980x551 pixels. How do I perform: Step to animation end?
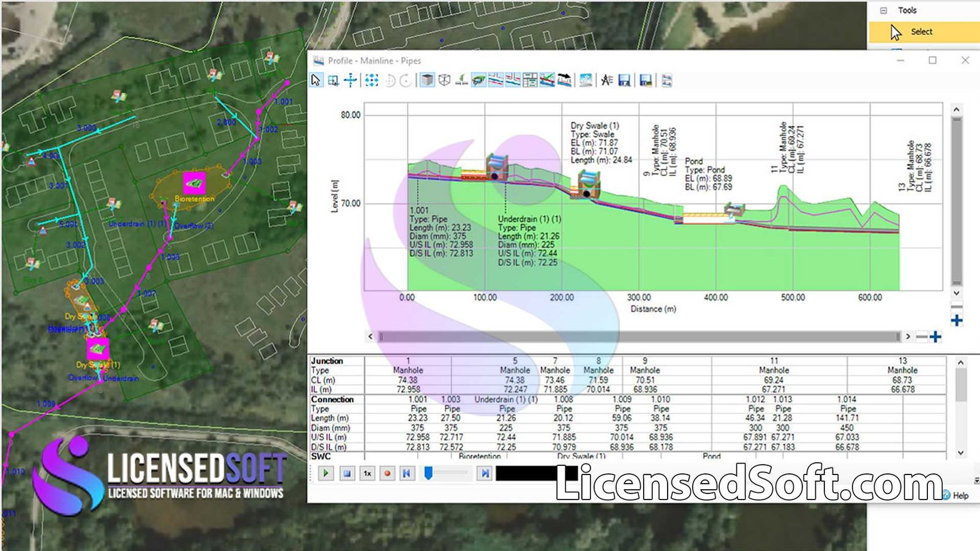point(485,473)
